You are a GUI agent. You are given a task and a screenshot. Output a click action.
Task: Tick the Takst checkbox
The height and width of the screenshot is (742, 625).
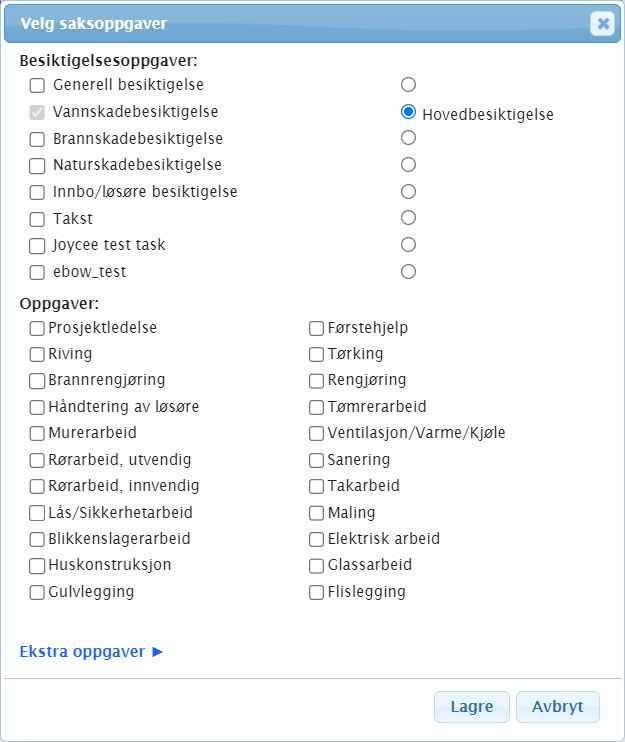pyautogui.click(x=37, y=218)
